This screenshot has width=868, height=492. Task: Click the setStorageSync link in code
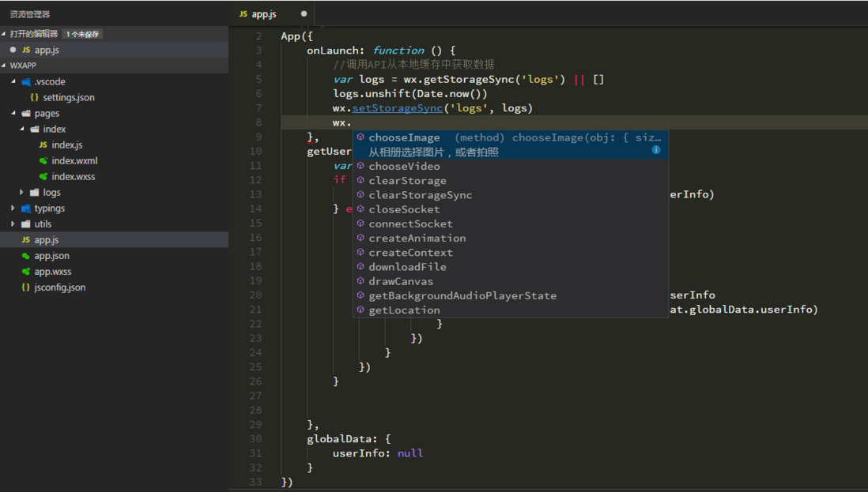point(398,108)
